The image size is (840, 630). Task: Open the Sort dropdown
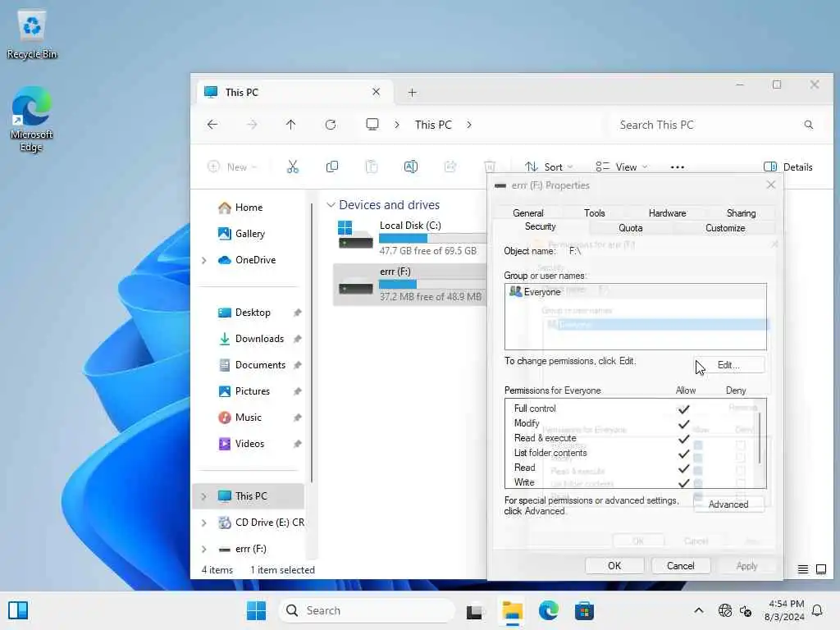tap(549, 167)
